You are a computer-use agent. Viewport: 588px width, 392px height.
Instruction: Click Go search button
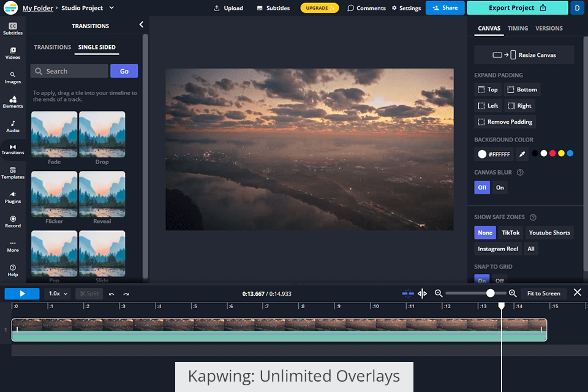124,71
